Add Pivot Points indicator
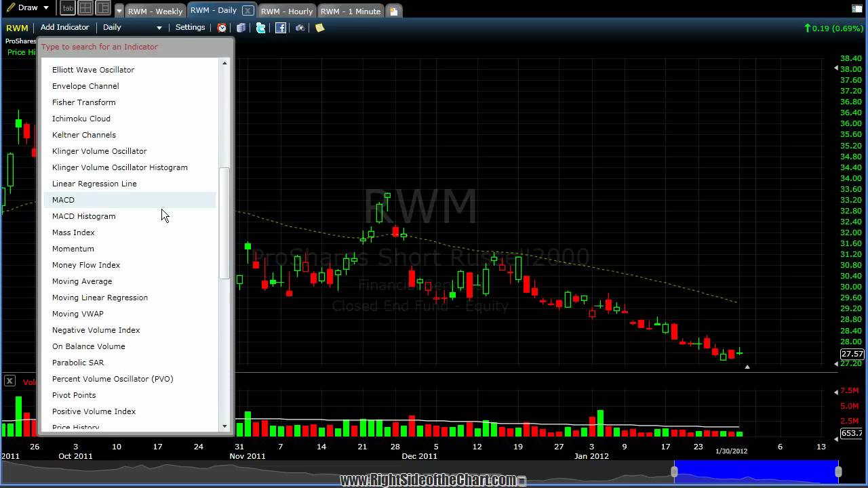The image size is (868, 488). [x=130, y=395]
